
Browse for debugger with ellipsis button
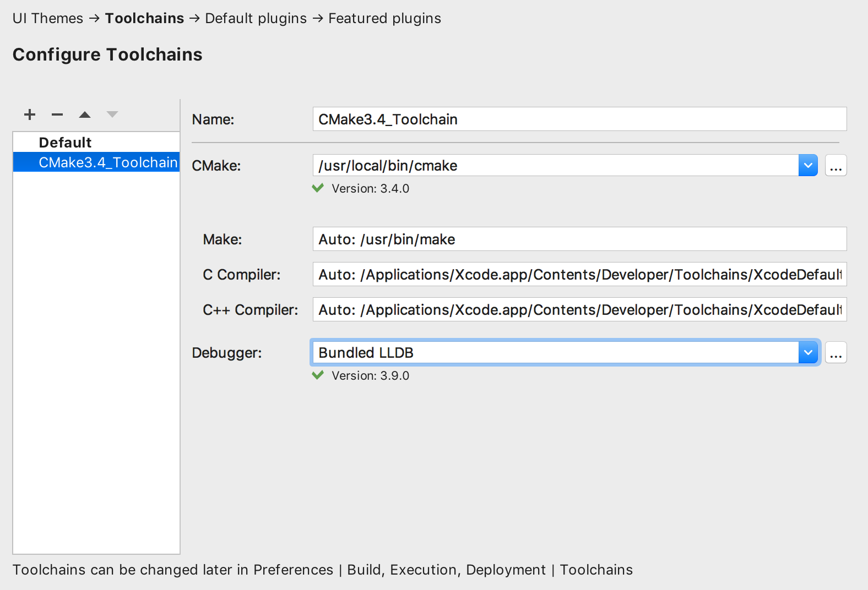point(836,353)
